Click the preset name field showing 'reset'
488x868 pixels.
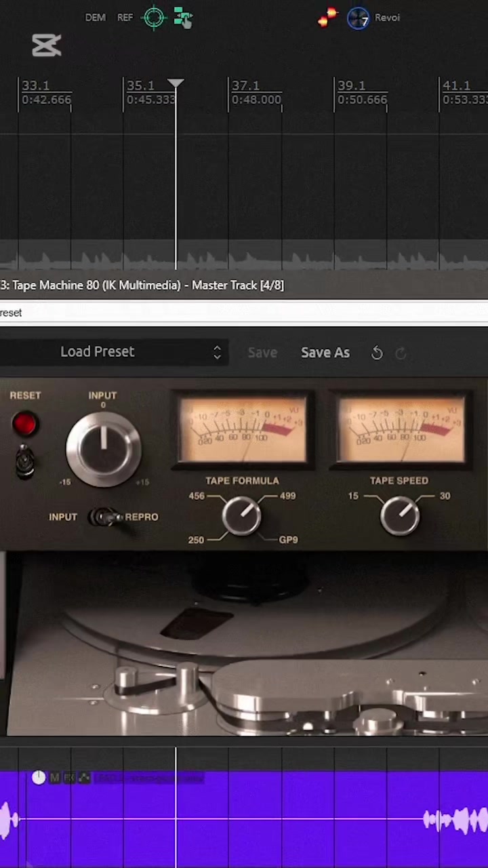244,313
